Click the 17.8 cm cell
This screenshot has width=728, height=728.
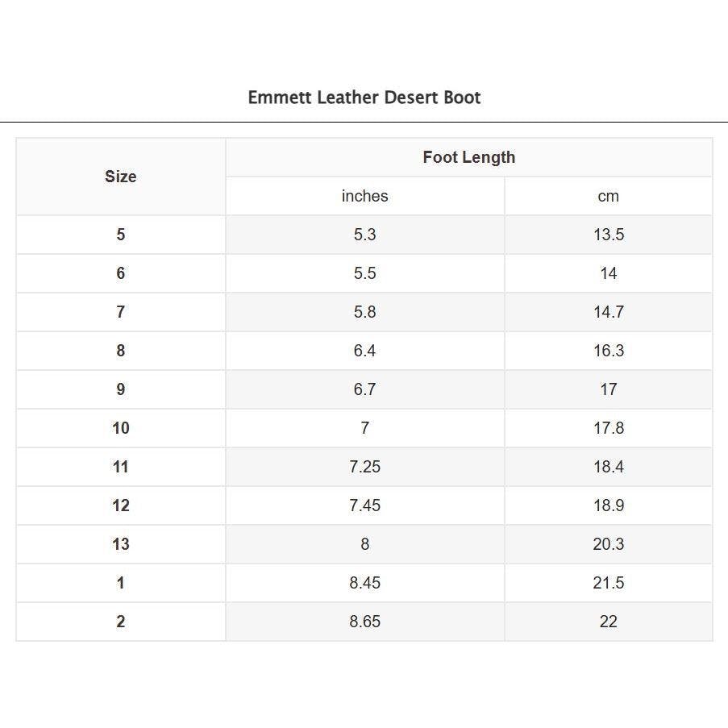(x=608, y=428)
